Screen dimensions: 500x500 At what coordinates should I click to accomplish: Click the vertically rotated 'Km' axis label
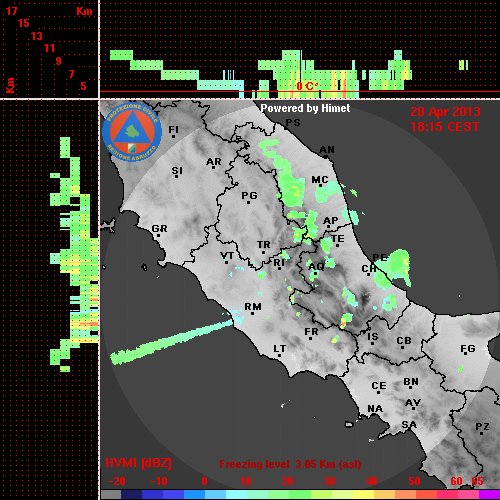[x=10, y=85]
